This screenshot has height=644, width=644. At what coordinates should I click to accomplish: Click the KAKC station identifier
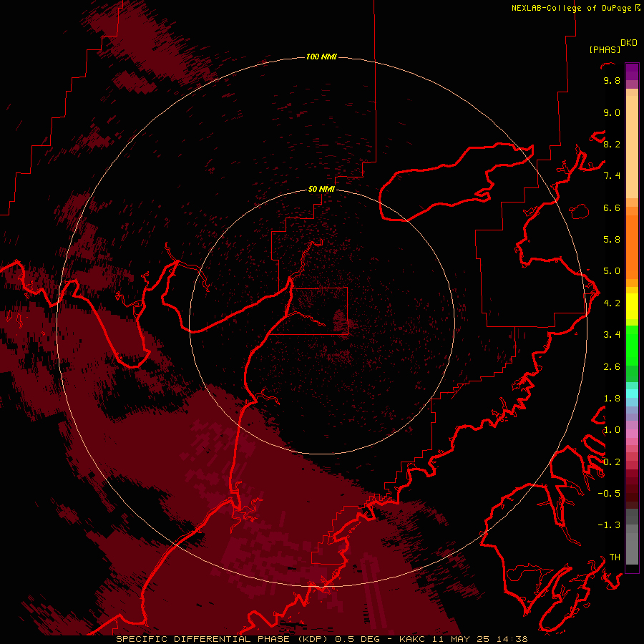pyautogui.click(x=412, y=639)
